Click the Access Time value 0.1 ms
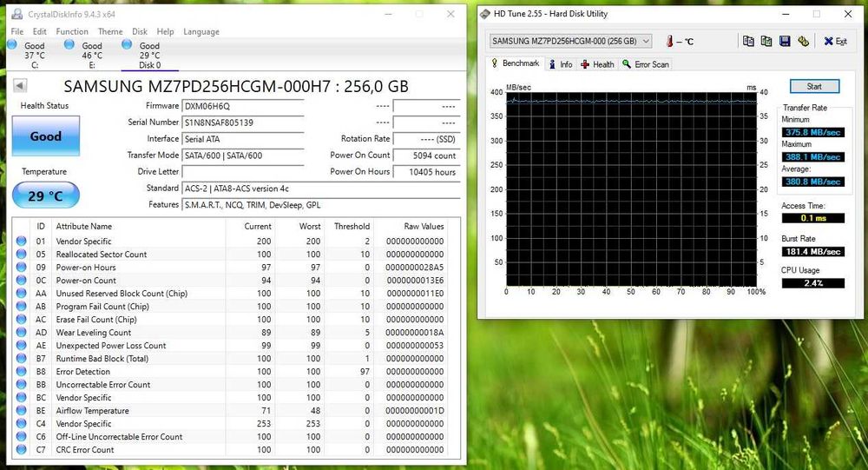The image size is (868, 470). (x=812, y=218)
